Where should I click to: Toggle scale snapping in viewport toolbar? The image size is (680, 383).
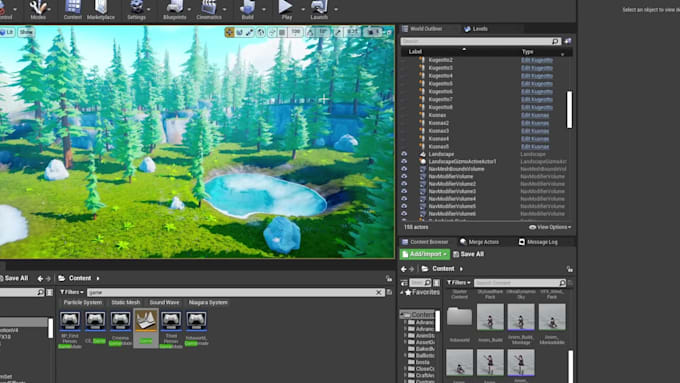tap(338, 32)
